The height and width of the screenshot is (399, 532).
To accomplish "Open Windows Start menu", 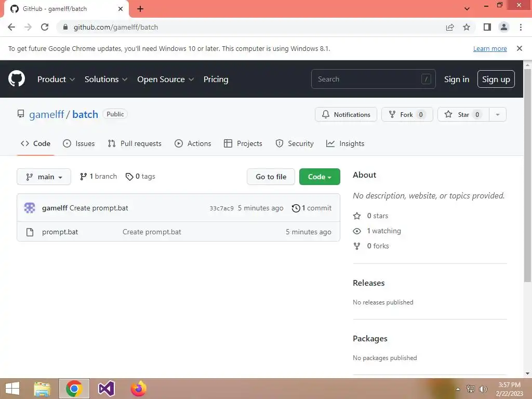I will click(12, 389).
